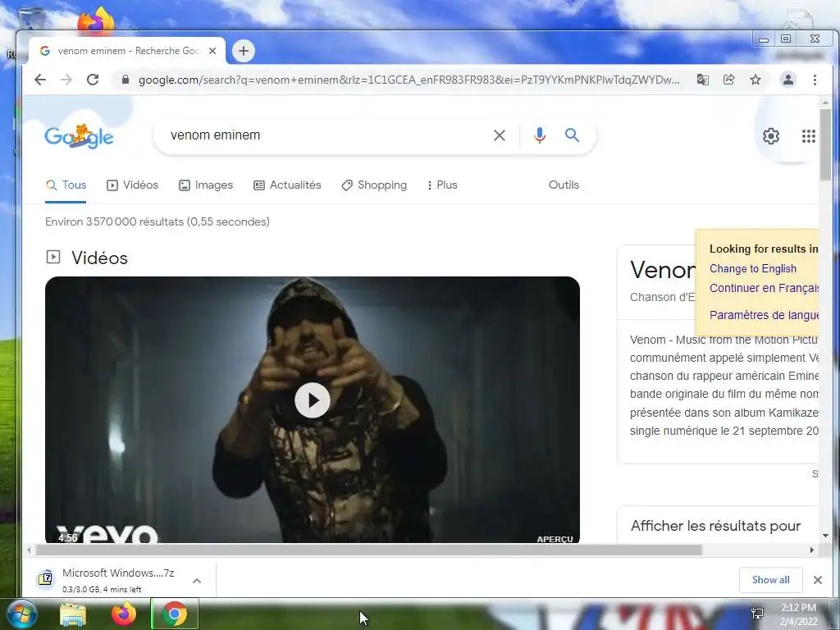Click the horizontal scrollbar right arrow
This screenshot has width=840, height=630.
click(x=811, y=550)
